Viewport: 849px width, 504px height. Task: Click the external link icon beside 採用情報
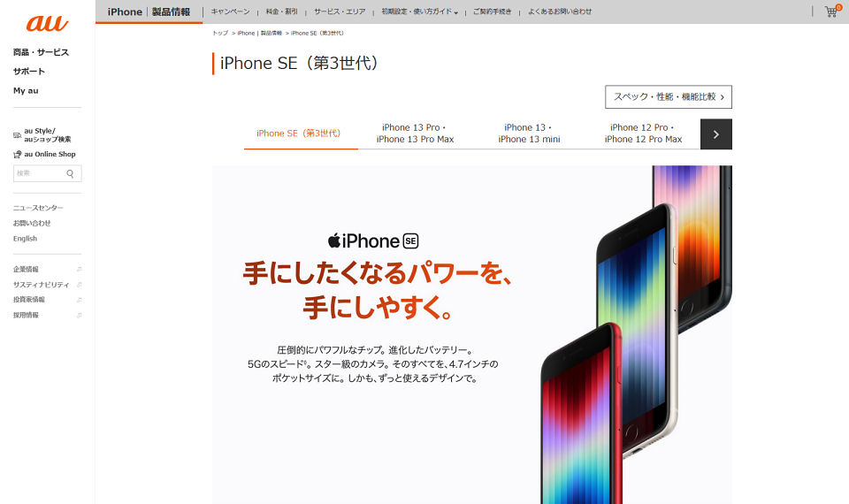(x=79, y=315)
